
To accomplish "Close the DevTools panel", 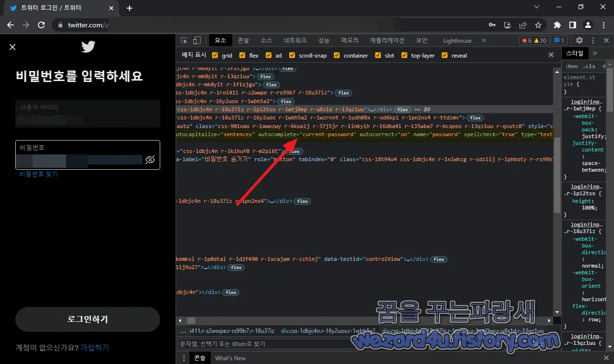I will 605,40.
